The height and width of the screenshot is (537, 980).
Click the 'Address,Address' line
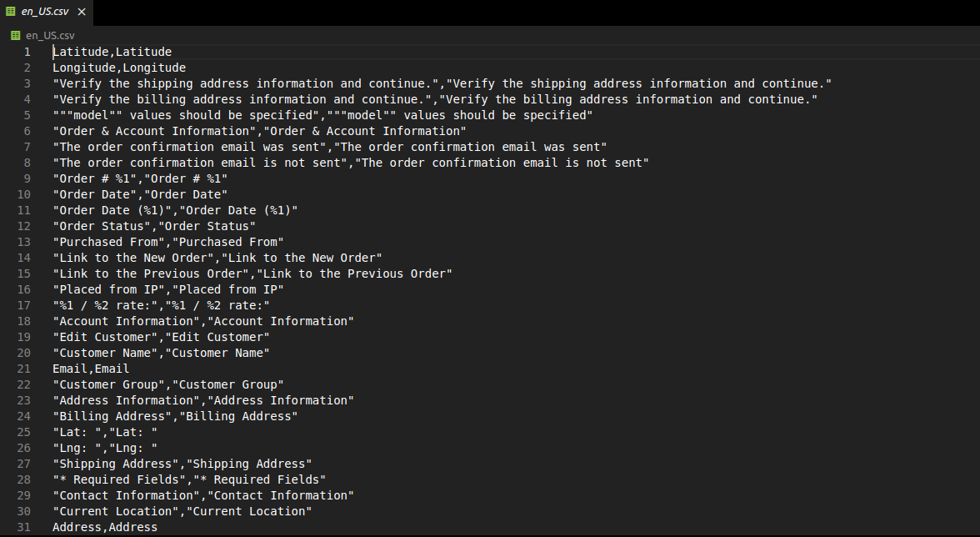105,527
